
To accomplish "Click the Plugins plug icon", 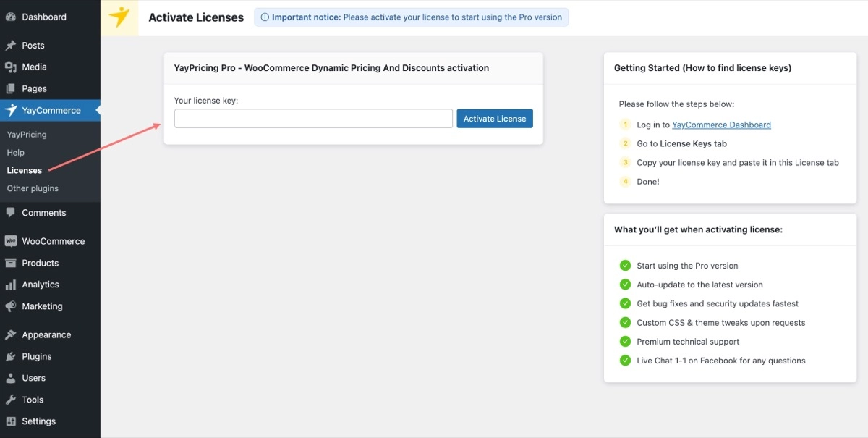I will coord(11,357).
